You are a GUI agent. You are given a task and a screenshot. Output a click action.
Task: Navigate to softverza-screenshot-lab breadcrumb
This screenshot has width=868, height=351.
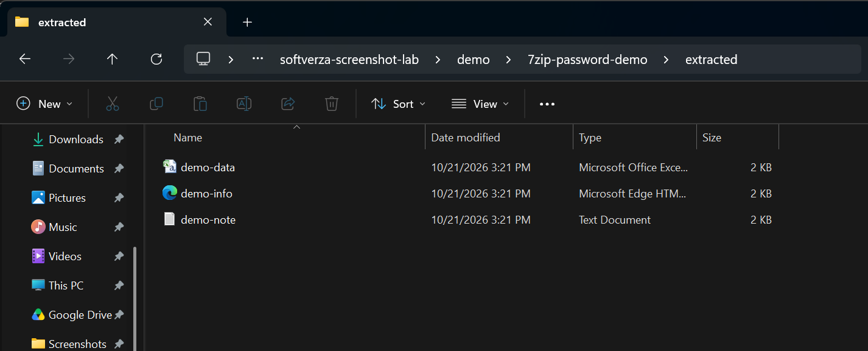pos(349,60)
